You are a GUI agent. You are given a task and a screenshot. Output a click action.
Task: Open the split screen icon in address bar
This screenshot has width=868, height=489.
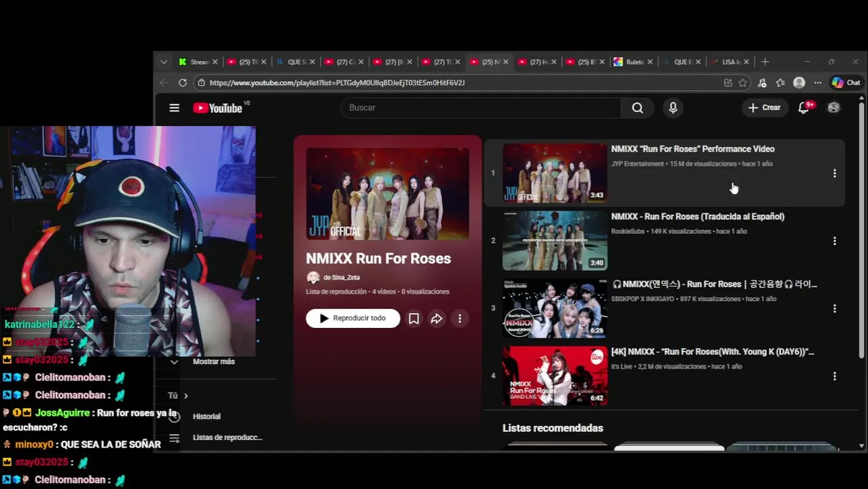click(x=728, y=83)
